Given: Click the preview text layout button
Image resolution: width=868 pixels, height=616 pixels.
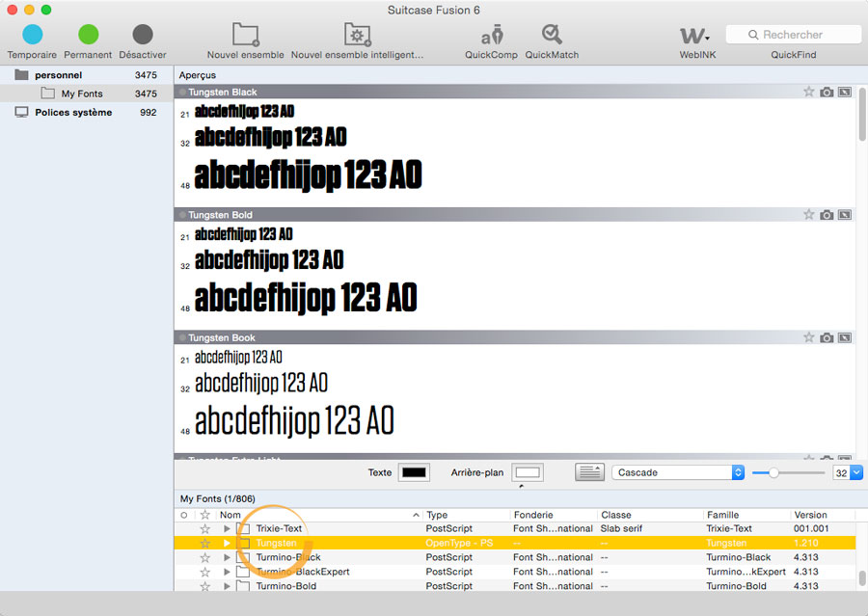Looking at the screenshot, I should pyautogui.click(x=589, y=472).
